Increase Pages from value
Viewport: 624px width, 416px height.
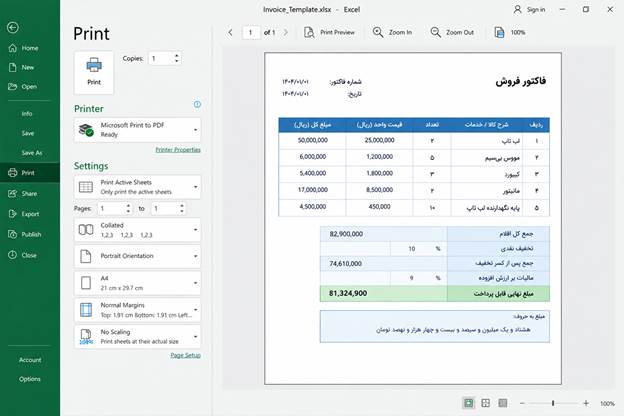(x=128, y=206)
